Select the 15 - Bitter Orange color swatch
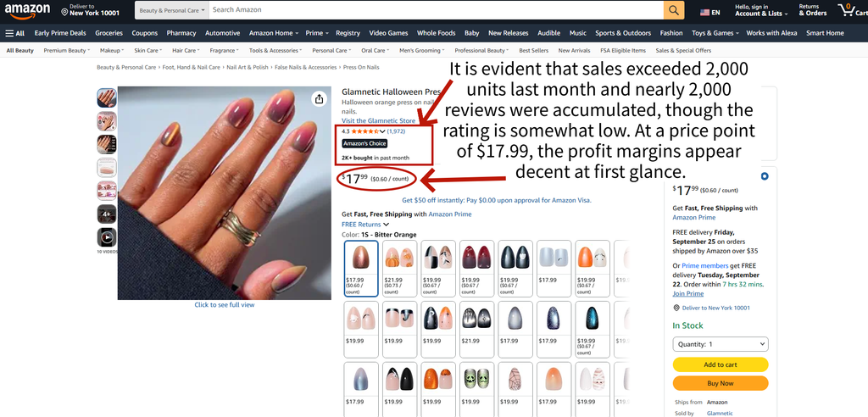 [x=361, y=269]
